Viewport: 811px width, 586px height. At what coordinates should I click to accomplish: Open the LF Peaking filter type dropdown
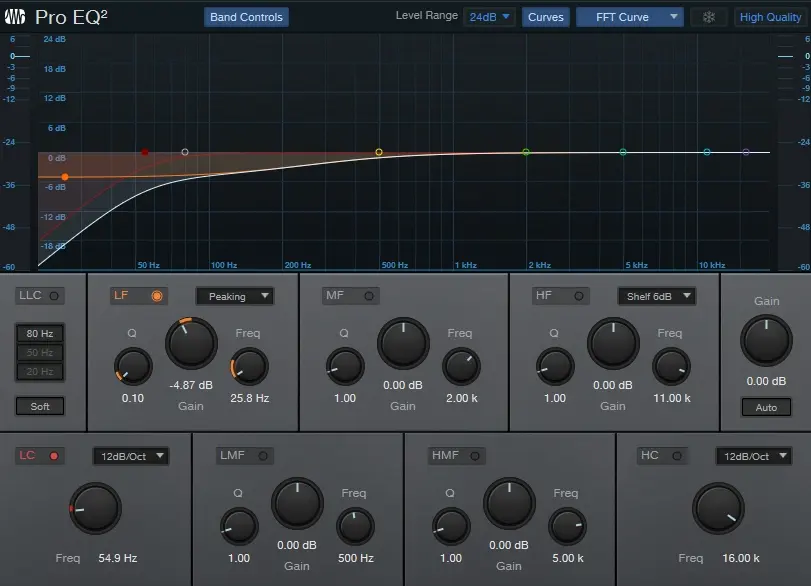click(234, 296)
